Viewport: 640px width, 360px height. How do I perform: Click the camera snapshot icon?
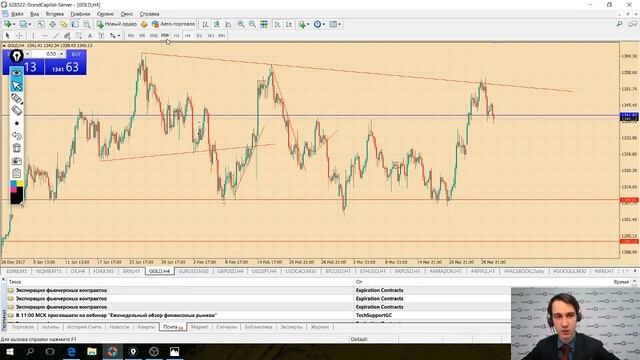pyautogui.click(x=16, y=161)
